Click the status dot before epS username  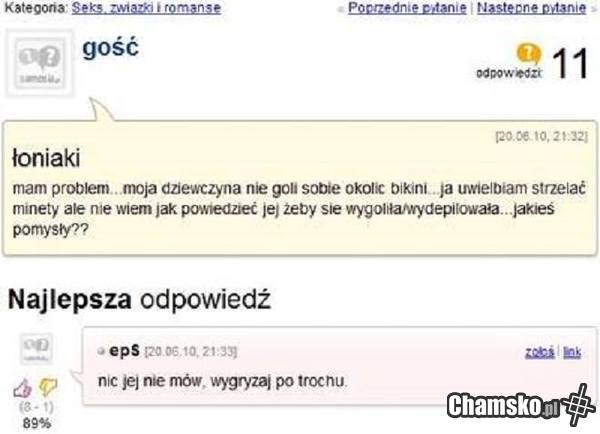101,351
